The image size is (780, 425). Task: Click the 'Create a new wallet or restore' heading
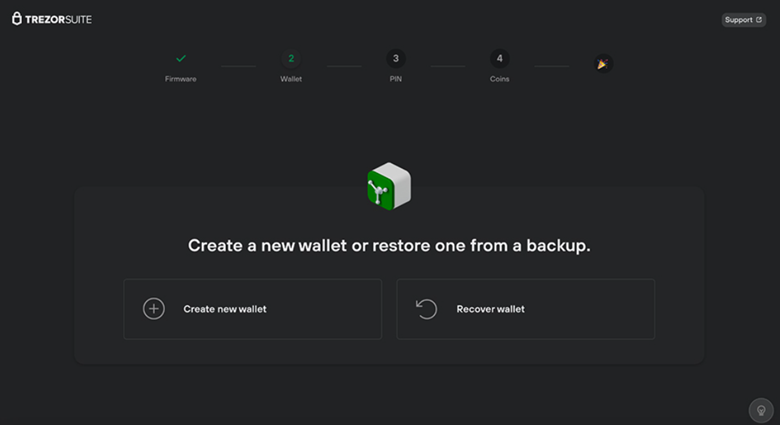click(x=389, y=245)
